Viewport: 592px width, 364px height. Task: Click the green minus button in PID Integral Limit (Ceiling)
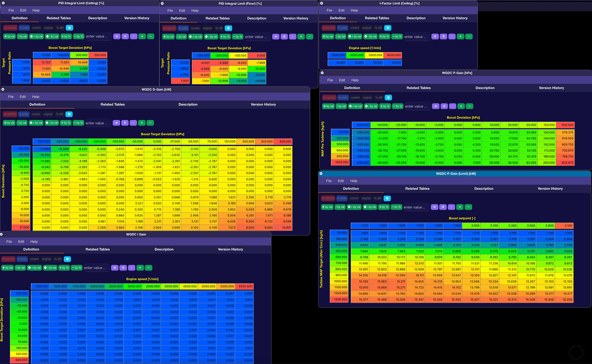point(150,36)
